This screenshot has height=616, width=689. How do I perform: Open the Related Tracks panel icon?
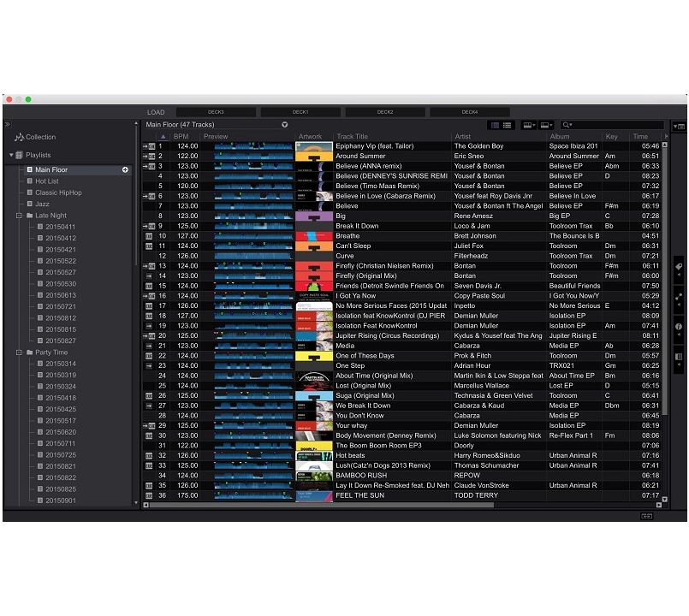pyautogui.click(x=679, y=297)
